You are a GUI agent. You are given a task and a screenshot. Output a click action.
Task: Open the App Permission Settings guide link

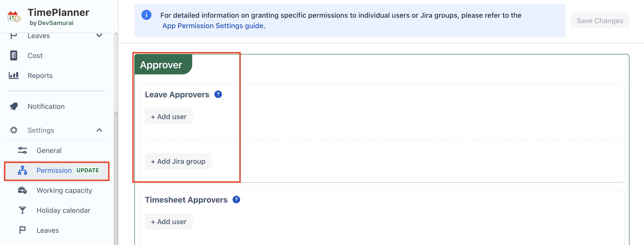pos(213,26)
